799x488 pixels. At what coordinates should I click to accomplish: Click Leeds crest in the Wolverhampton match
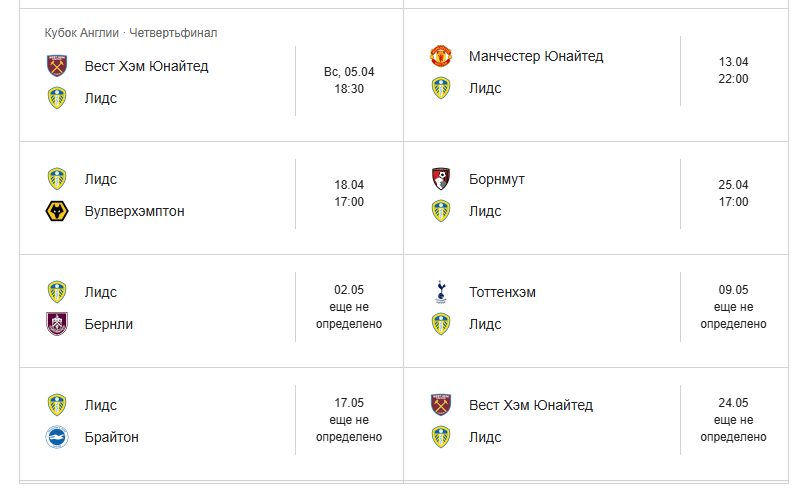[57, 179]
